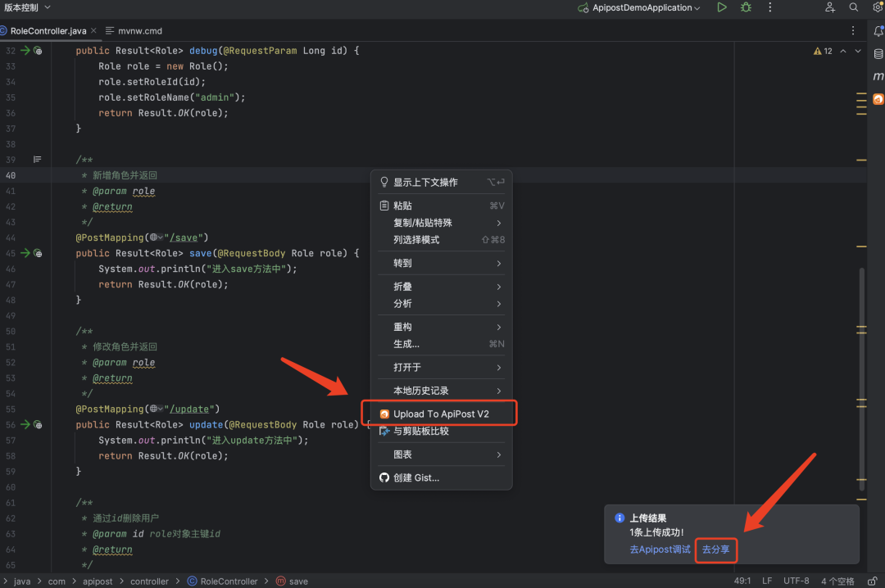Expand the 分析 submenu
Image resolution: width=885 pixels, height=588 pixels.
442,304
